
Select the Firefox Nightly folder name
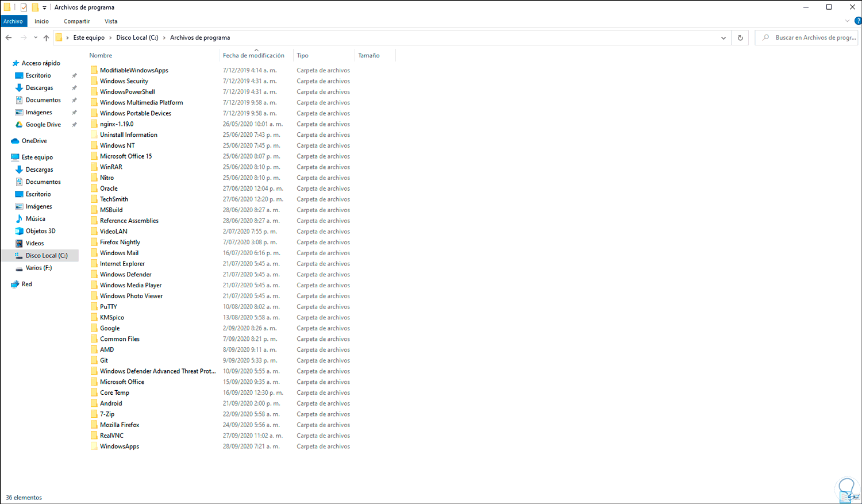click(120, 243)
